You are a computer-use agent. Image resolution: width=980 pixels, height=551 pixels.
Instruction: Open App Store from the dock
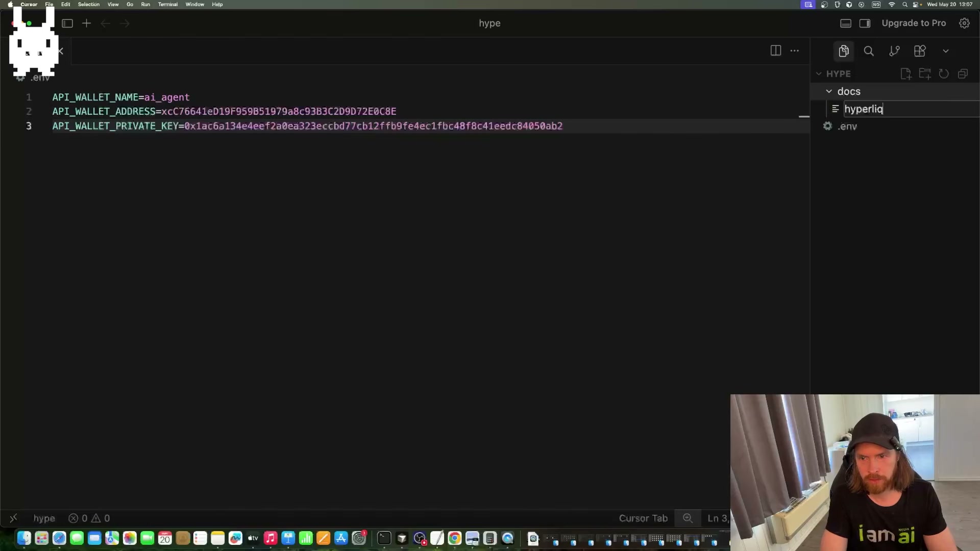pos(341,538)
